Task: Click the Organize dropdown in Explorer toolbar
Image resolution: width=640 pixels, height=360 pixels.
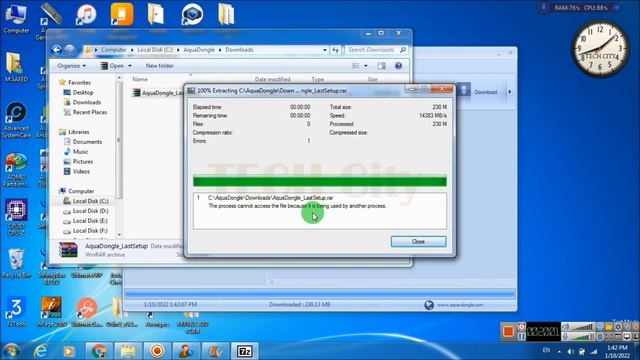Action: pyautogui.click(x=71, y=66)
